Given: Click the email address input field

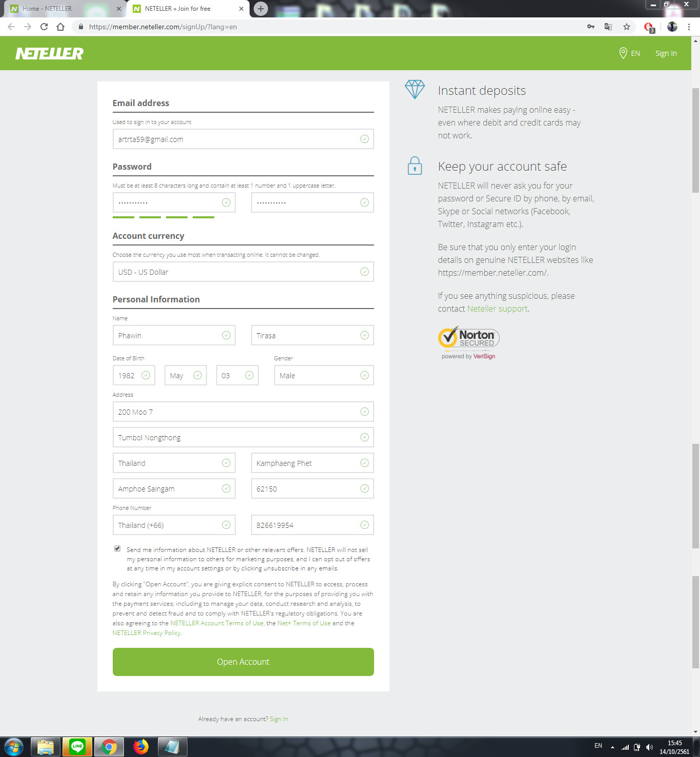Looking at the screenshot, I should coord(243,139).
